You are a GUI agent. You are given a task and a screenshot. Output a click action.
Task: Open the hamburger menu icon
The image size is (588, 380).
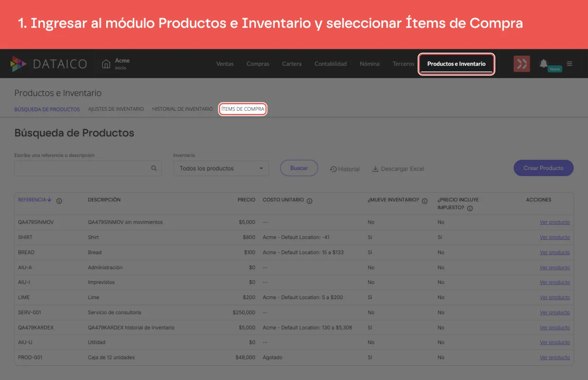coord(570,64)
